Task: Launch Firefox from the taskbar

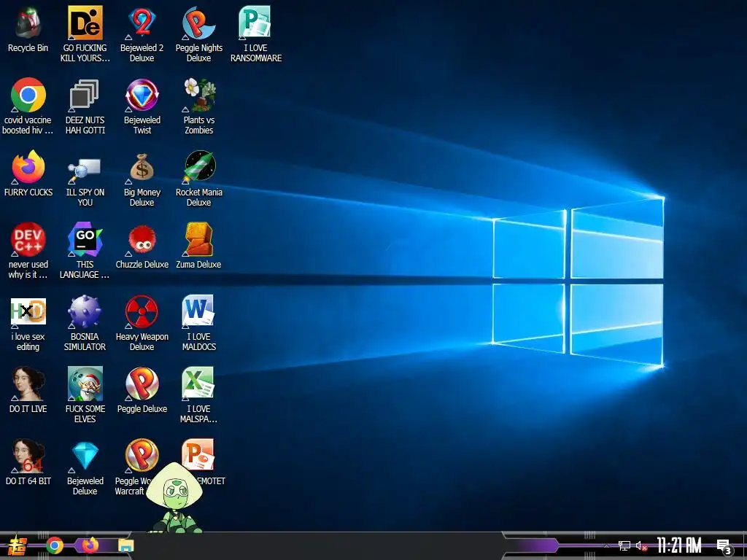Action: [x=90, y=545]
